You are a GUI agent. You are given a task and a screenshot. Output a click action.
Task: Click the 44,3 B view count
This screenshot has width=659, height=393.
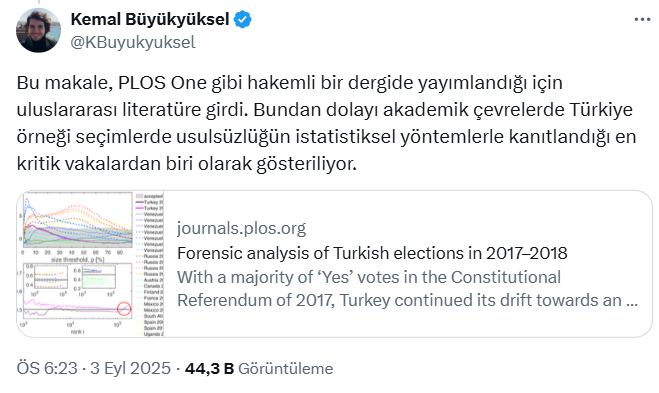click(x=209, y=369)
